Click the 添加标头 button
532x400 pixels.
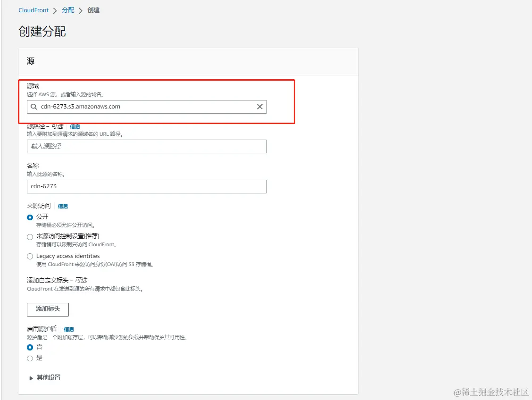pos(48,309)
